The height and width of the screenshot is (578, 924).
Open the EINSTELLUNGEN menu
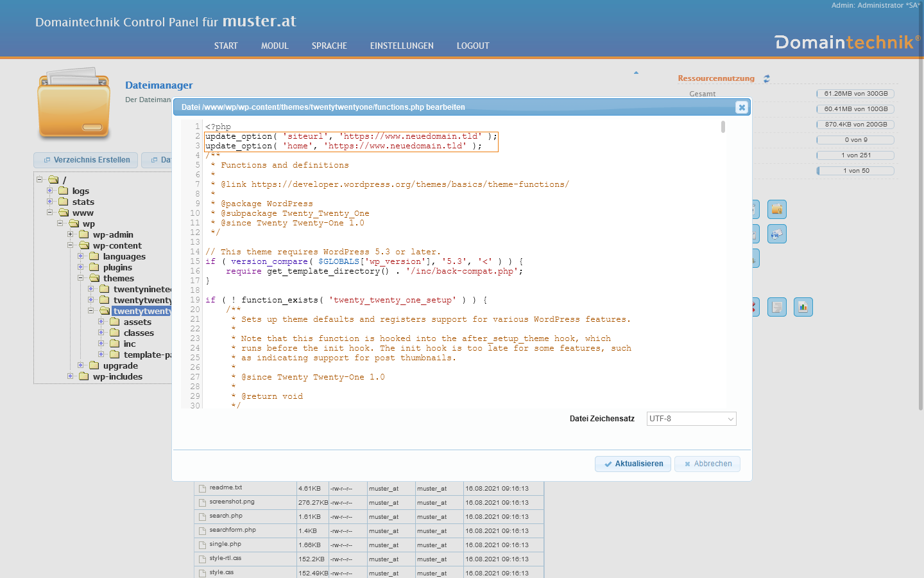click(x=402, y=46)
